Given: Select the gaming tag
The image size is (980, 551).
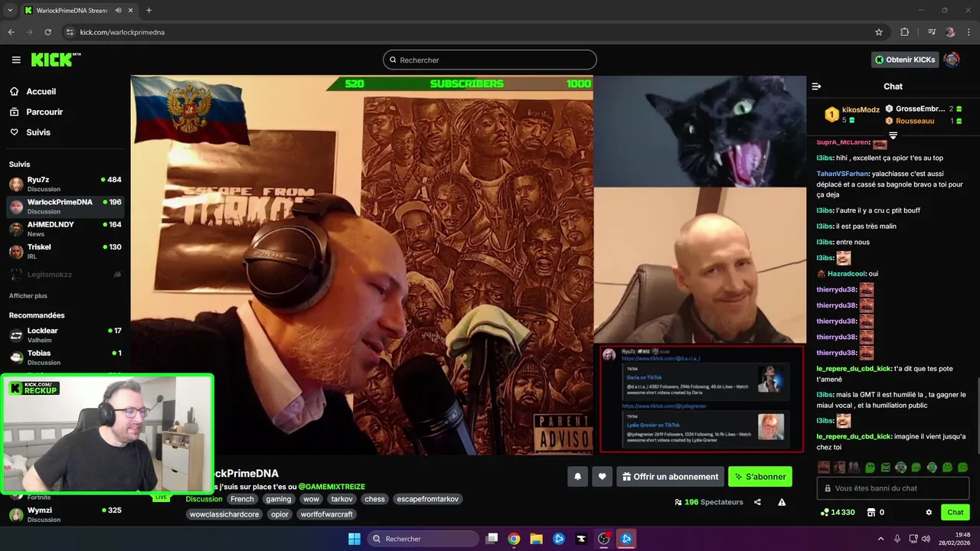Looking at the screenshot, I should tap(279, 499).
